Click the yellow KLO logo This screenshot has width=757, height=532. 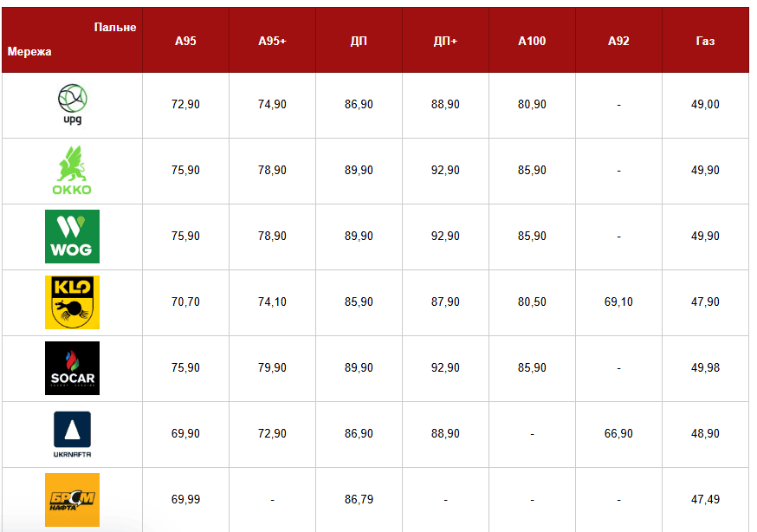point(72,302)
